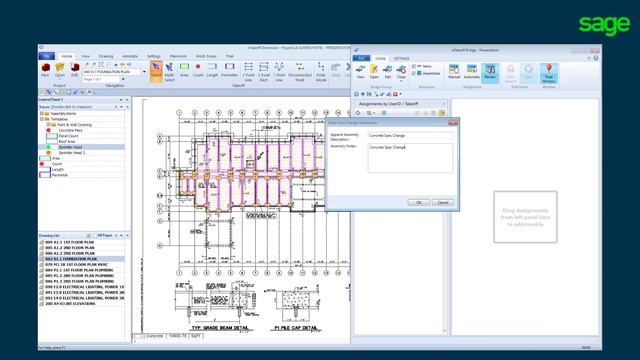This screenshot has height=360, width=640.
Task: Open the FILE menu in Bridge window
Action: click(x=362, y=59)
